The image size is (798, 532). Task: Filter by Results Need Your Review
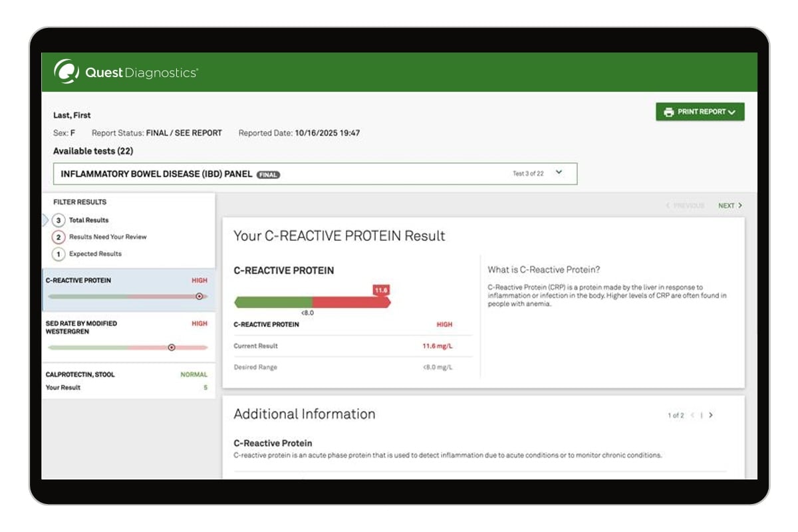[107, 237]
